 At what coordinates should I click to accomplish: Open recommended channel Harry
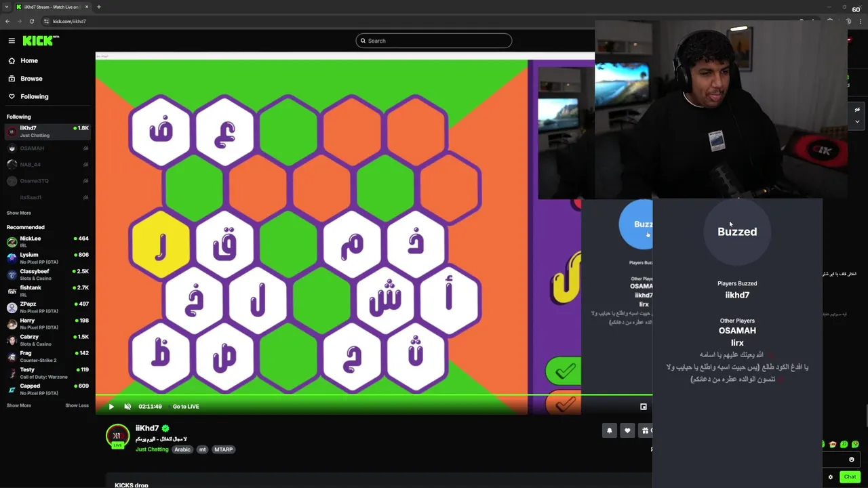(x=47, y=323)
